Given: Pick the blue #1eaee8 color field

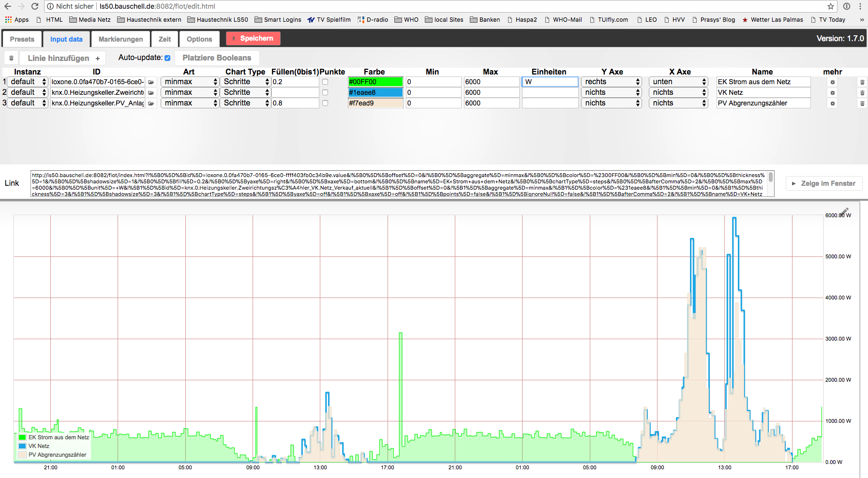Looking at the screenshot, I should point(375,92).
